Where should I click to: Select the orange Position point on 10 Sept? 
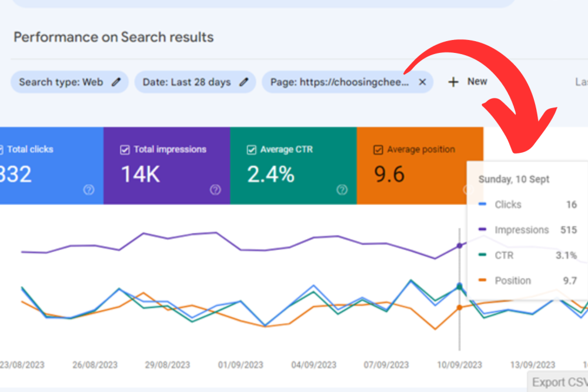click(x=459, y=307)
